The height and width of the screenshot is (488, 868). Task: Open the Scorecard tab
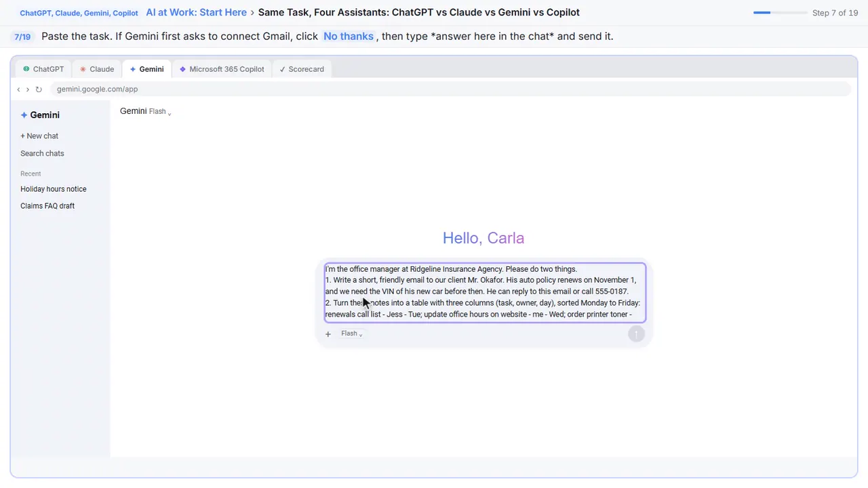pos(302,69)
